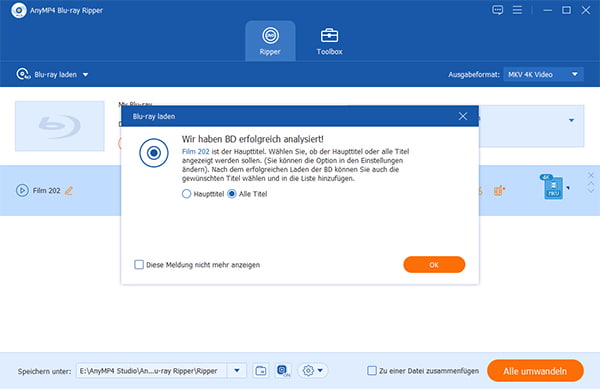Open the feedback chat icon in title bar

click(497, 10)
